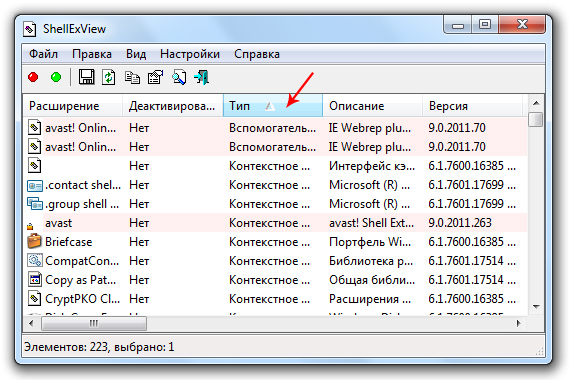This screenshot has height=380, width=569.
Task: Click the .contact shell row icon
Action: [35, 185]
